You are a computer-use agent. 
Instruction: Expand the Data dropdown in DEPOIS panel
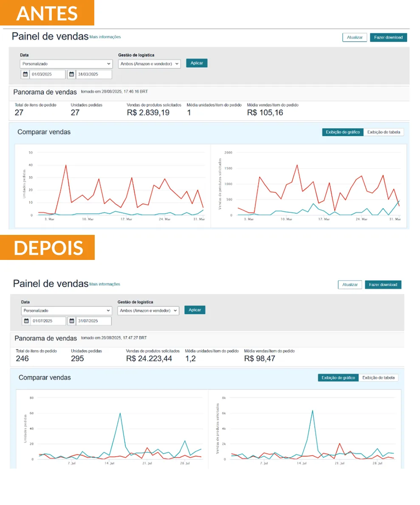pyautogui.click(x=66, y=310)
